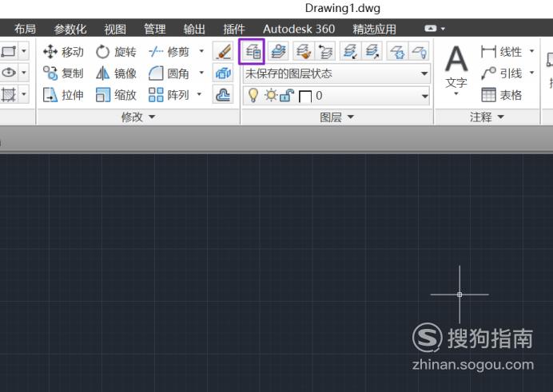The width and height of the screenshot is (553, 392).
Task: Open the Ellipse tool dropdown arrow
Action: [x=24, y=73]
